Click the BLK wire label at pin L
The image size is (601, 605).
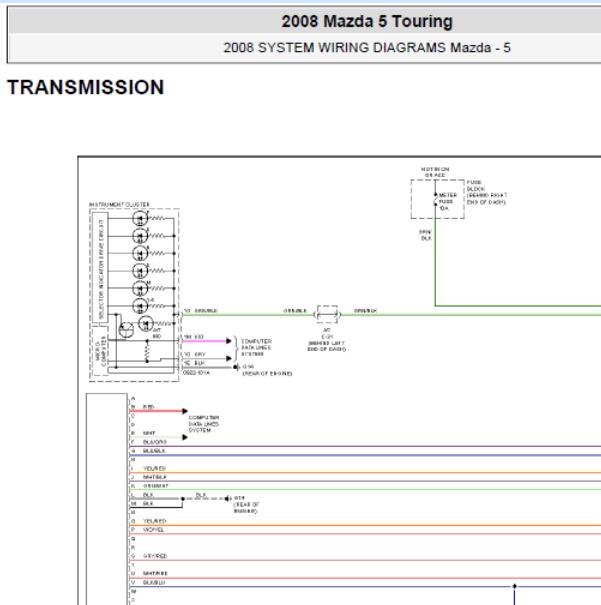tap(148, 495)
